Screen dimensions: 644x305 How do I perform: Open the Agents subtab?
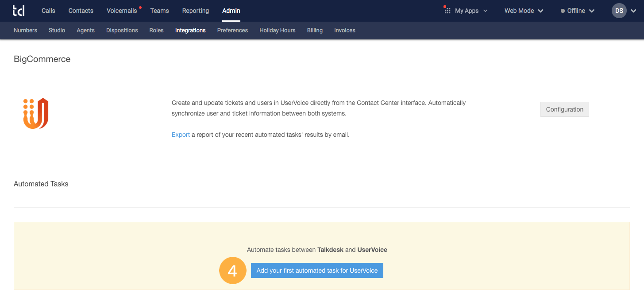[86, 31]
